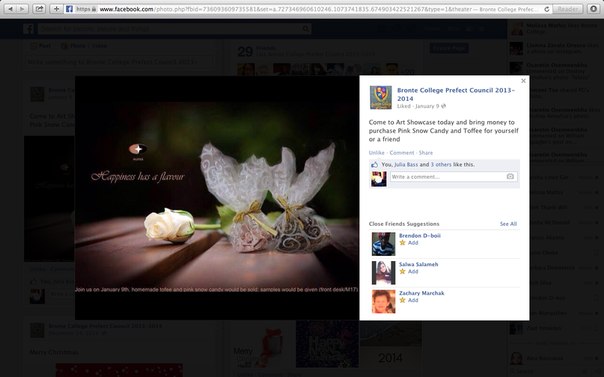Click the thumbs-up like icon

tap(374, 165)
